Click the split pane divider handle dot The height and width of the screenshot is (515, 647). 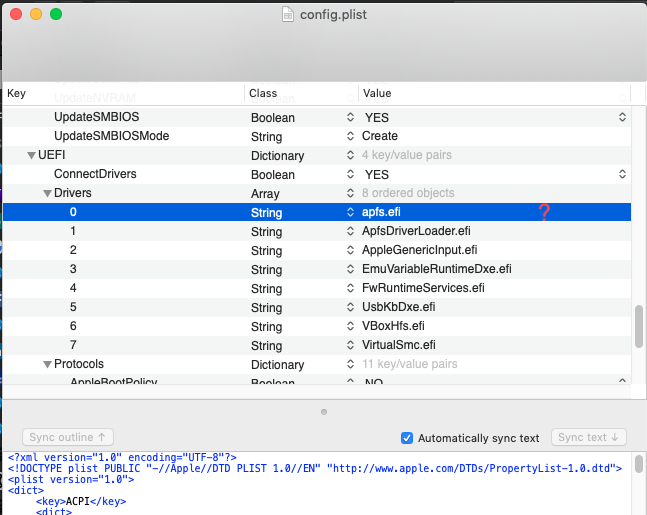[324, 412]
